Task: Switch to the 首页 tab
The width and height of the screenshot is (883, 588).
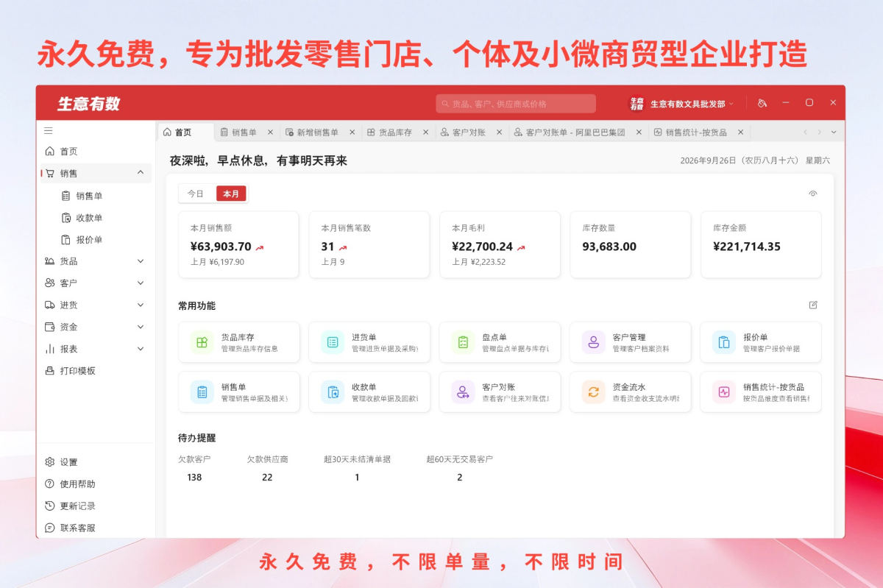Action: (x=185, y=132)
